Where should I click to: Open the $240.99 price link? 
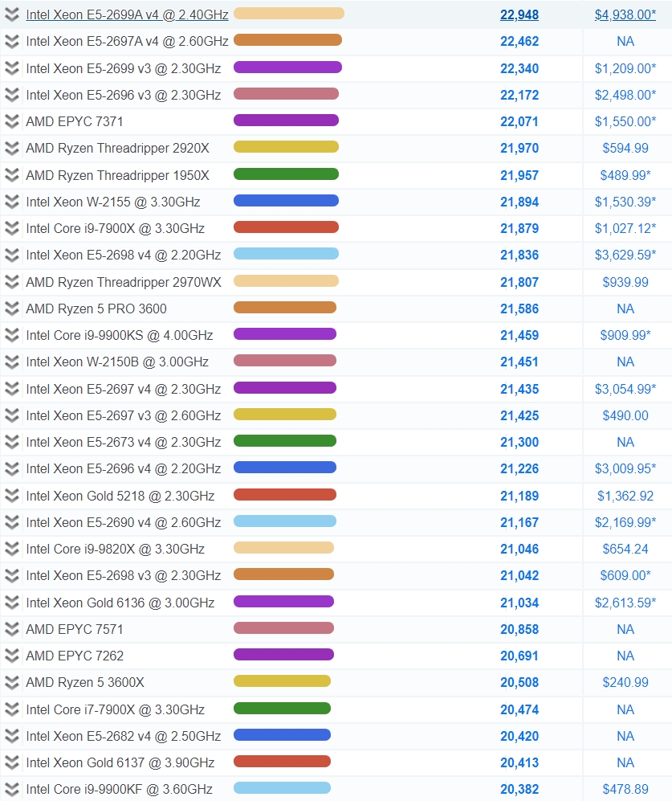point(625,682)
